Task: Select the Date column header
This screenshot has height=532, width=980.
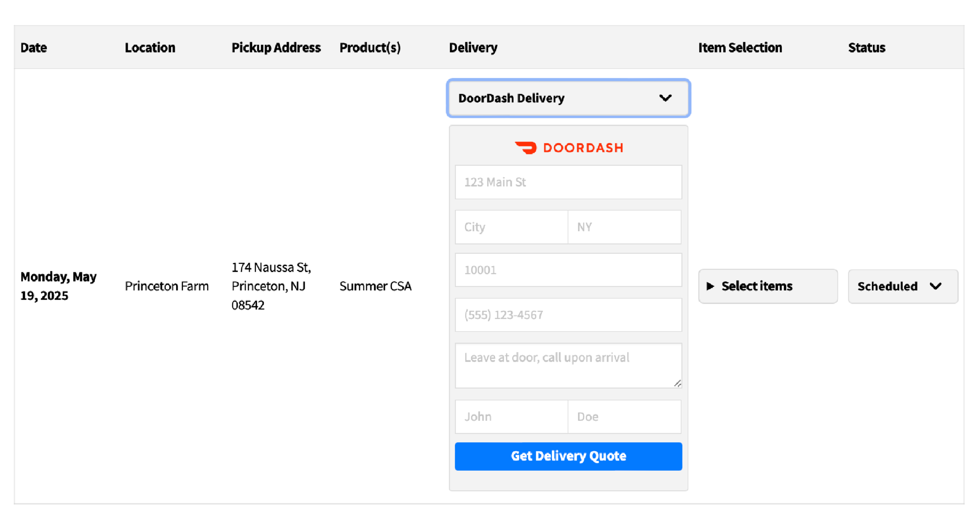Action: click(34, 47)
